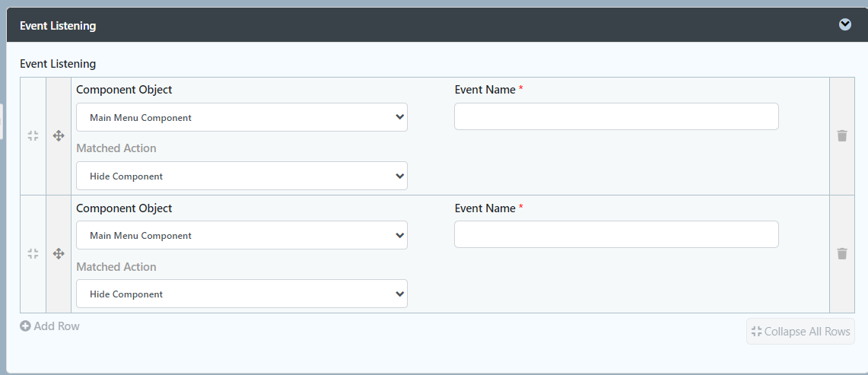
Task: Click the first row's Component Object label
Action: pos(124,90)
